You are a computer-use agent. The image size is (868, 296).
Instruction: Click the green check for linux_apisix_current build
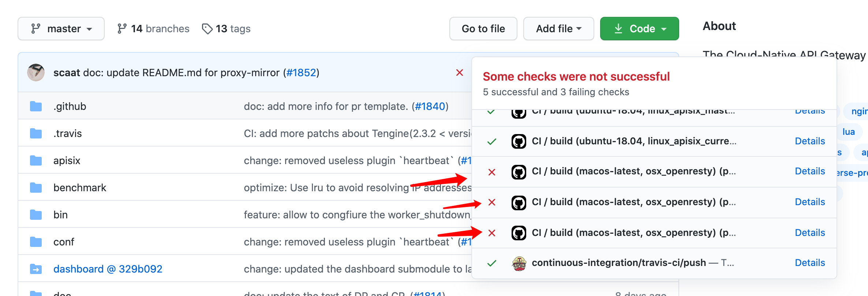pyautogui.click(x=492, y=141)
